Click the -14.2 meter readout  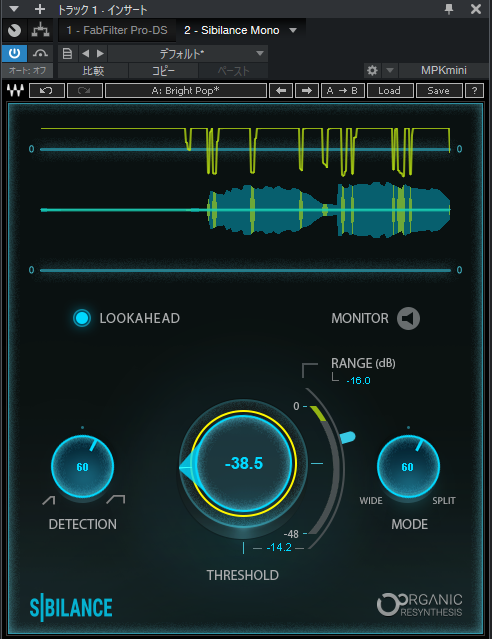tap(279, 547)
